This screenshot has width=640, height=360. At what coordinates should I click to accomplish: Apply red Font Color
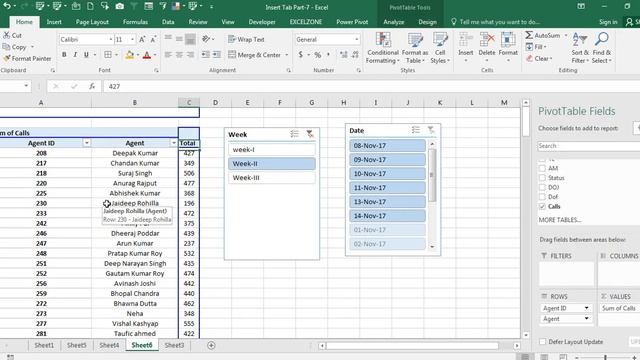coord(147,55)
